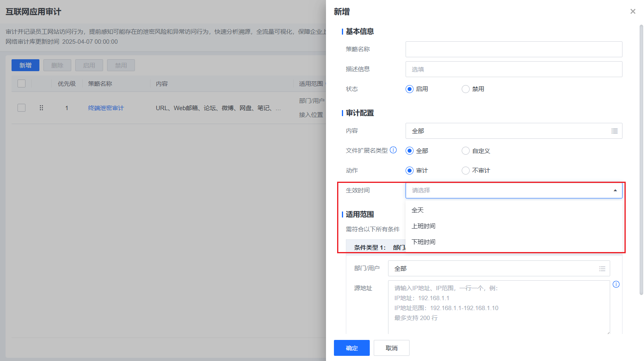Click the 策略名称 input field

(x=513, y=49)
